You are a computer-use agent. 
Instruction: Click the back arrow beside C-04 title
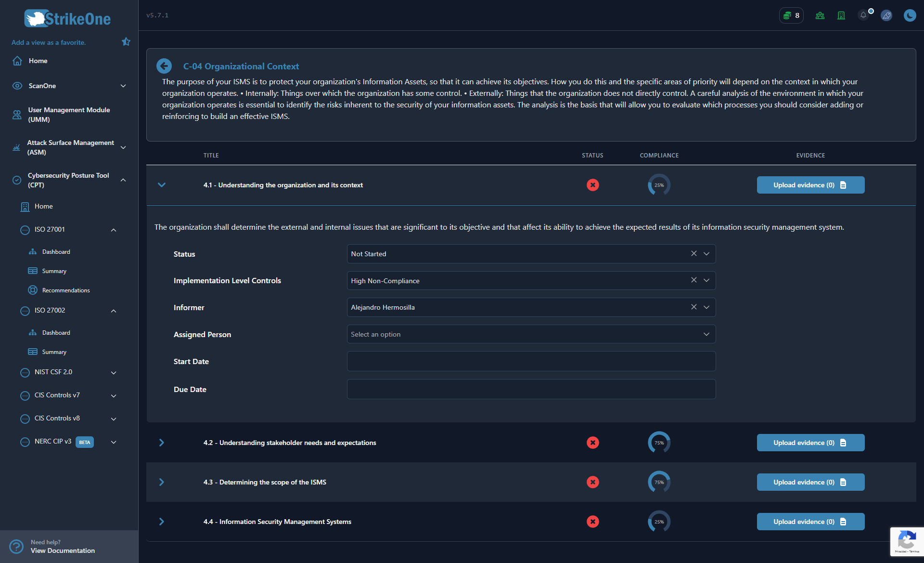[x=164, y=66]
